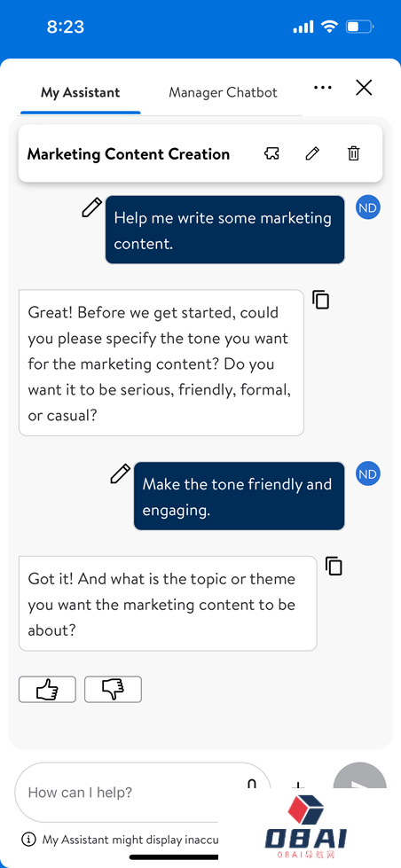Image resolution: width=401 pixels, height=868 pixels.
Task: Click the puzzle-piece icon in chat header
Action: pyautogui.click(x=271, y=153)
